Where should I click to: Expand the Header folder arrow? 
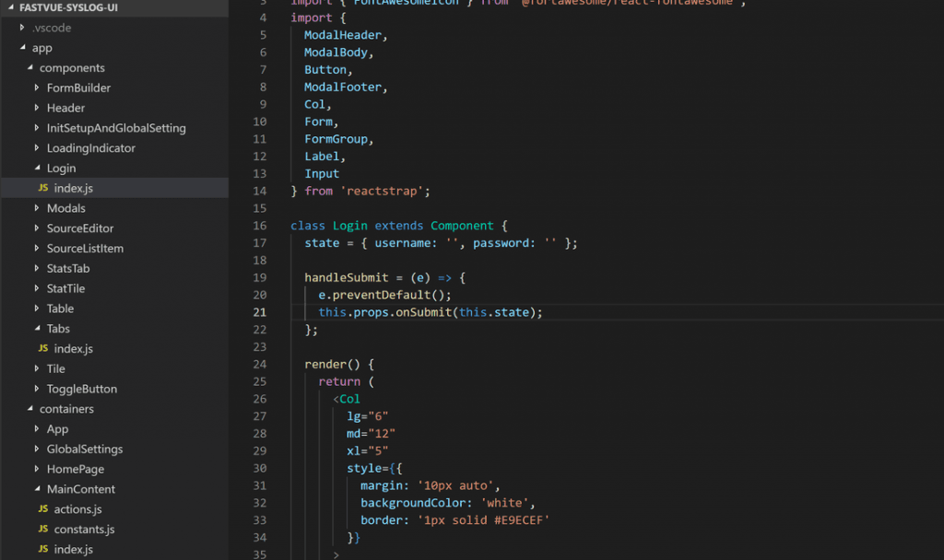[x=37, y=108]
